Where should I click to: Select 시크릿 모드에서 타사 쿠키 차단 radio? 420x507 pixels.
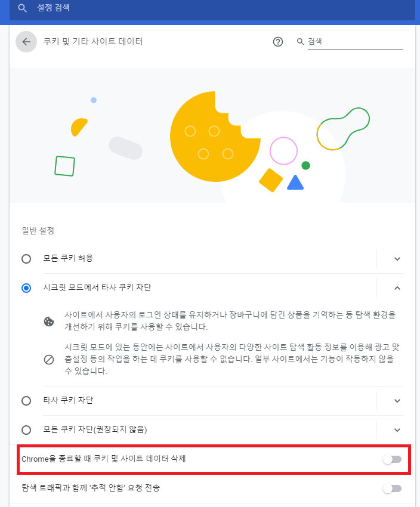pos(26,288)
